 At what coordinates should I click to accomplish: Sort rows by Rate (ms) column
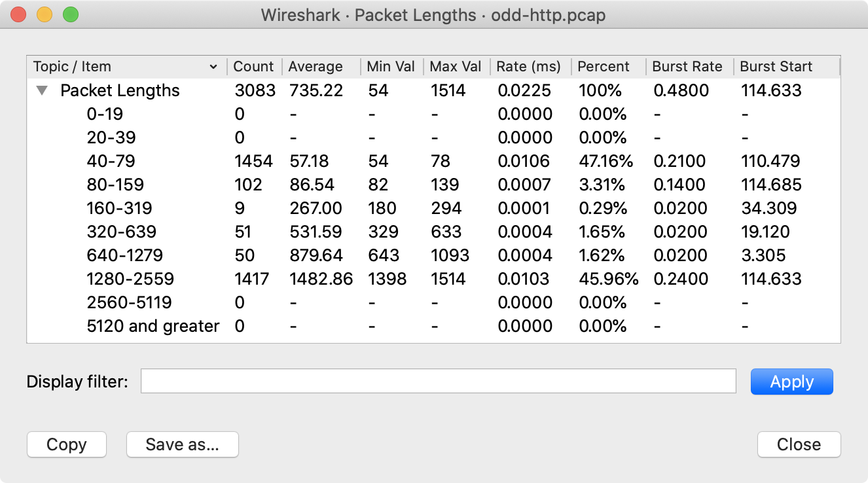[529, 66]
